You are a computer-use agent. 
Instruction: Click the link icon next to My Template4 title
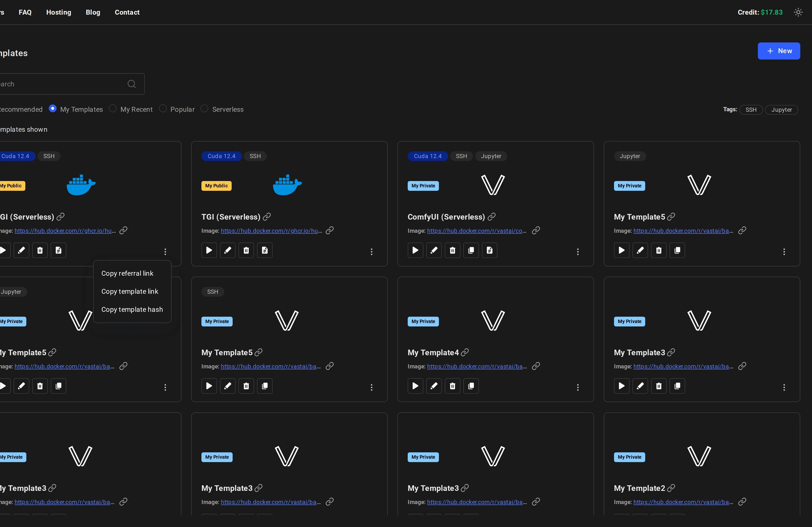tap(465, 352)
